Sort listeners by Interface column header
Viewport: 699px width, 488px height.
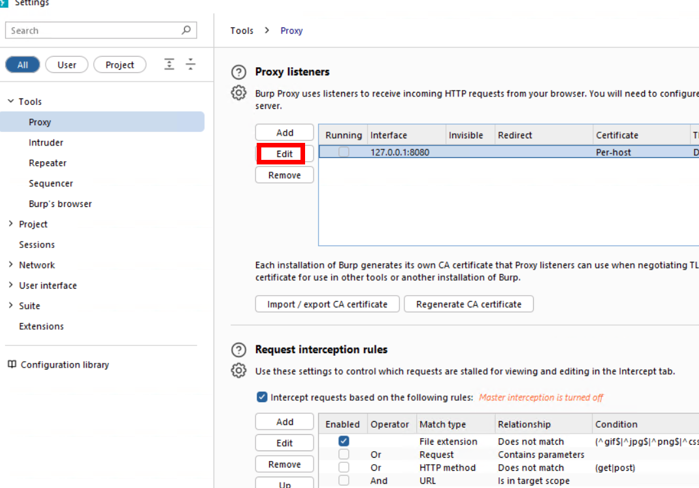(x=406, y=135)
